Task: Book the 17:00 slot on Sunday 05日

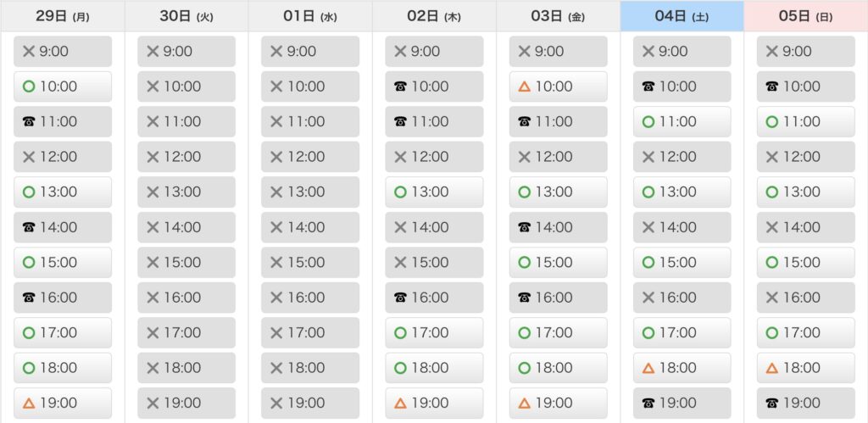Action: pyautogui.click(x=806, y=333)
